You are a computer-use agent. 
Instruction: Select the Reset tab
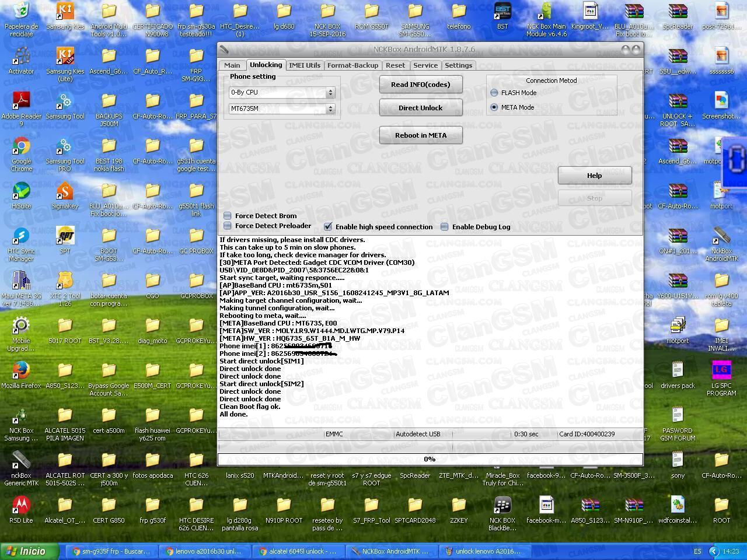click(x=395, y=65)
